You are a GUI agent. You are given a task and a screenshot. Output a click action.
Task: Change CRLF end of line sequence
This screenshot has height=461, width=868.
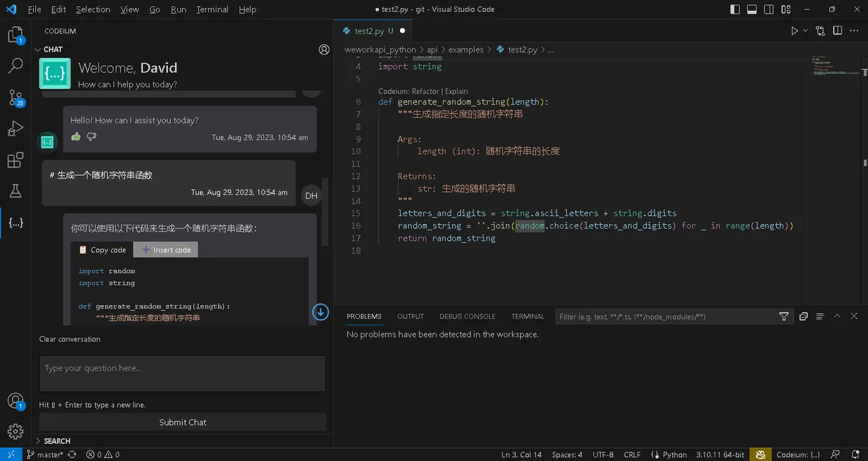click(632, 455)
